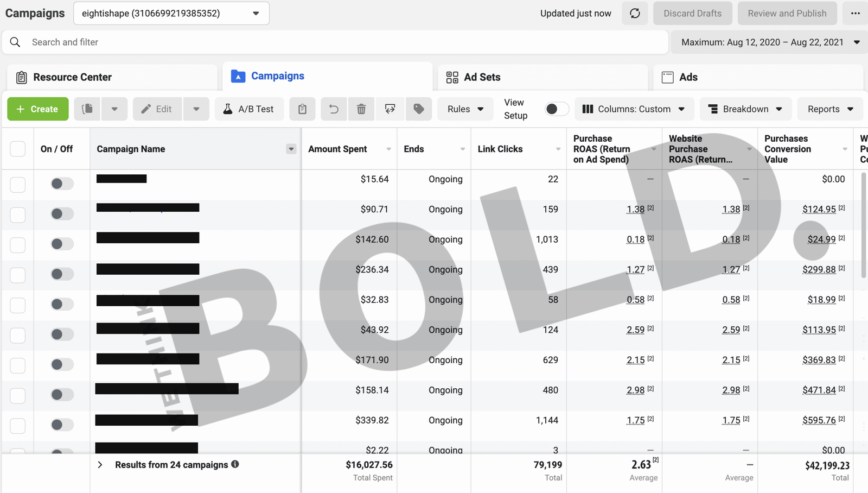The width and height of the screenshot is (868, 493).
Task: Click the undo arrow icon
Action: click(334, 109)
